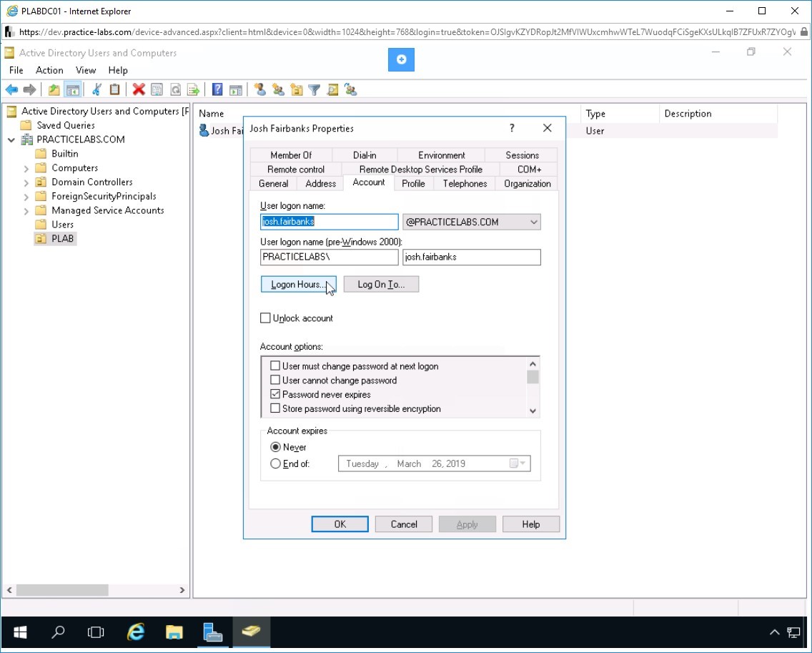Open Task View on taskbar
The image size is (812, 653).
click(96, 632)
